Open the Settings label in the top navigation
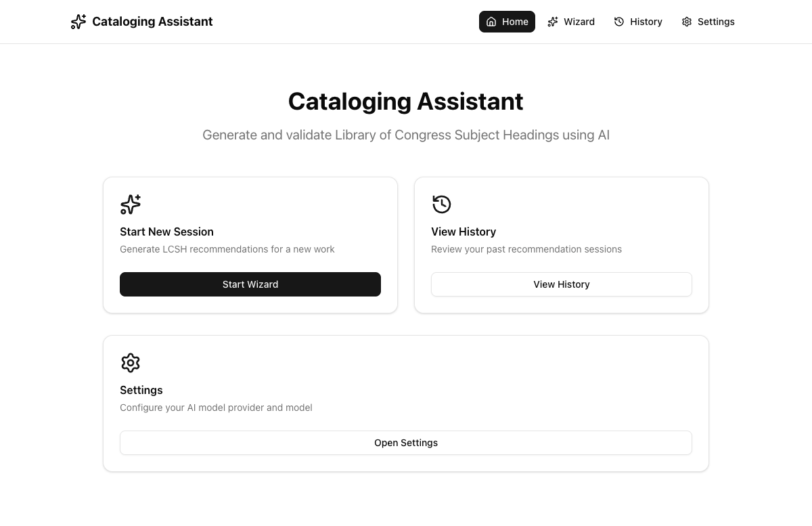 (716, 22)
